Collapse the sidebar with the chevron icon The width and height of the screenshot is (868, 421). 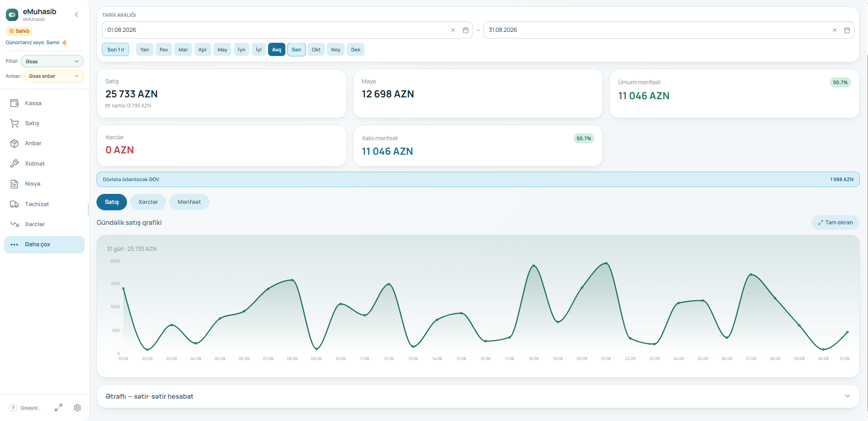click(x=76, y=15)
